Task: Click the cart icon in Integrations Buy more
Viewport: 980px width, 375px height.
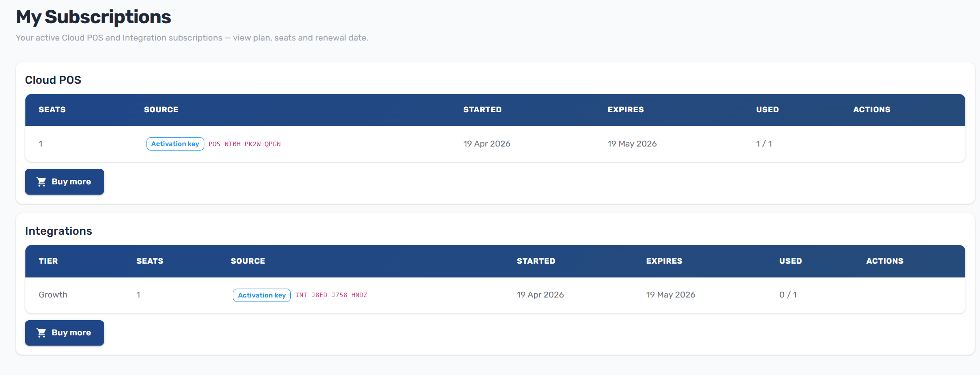Action: pos(41,333)
